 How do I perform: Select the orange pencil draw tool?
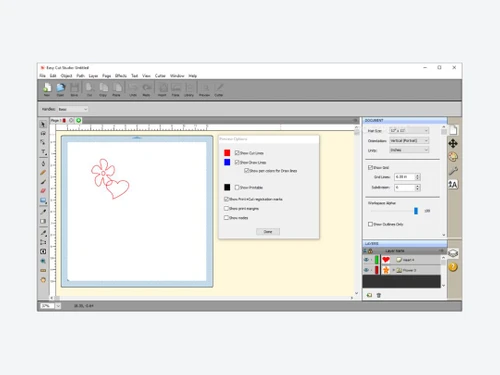tap(43, 173)
